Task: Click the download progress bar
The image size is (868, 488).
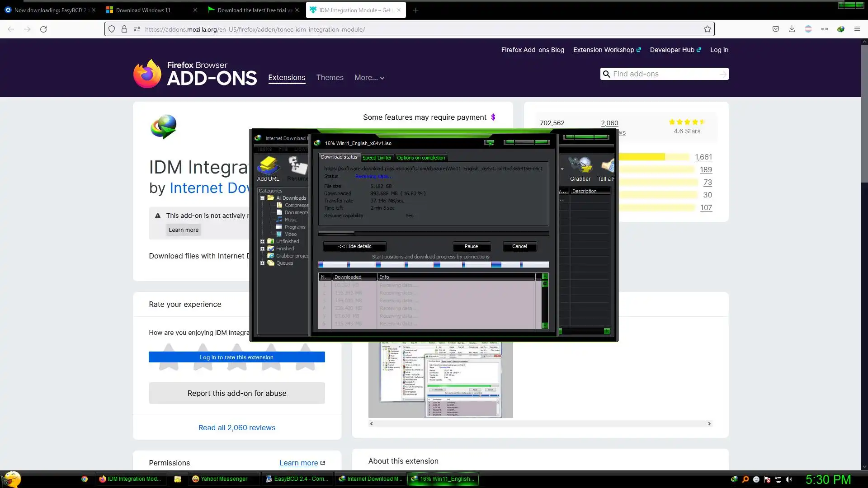Action: tap(433, 234)
